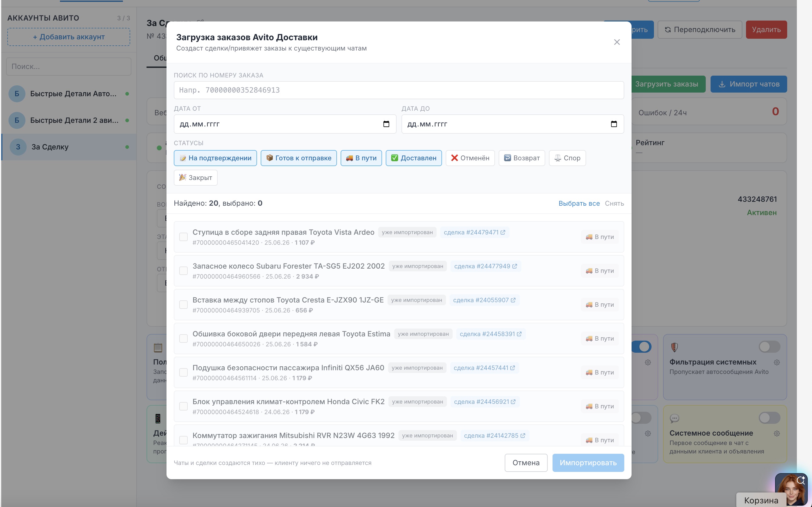Viewport: 812px width, 507px height.
Task: Select account 'Быстрые Детали Авто...'
Action: (69, 93)
